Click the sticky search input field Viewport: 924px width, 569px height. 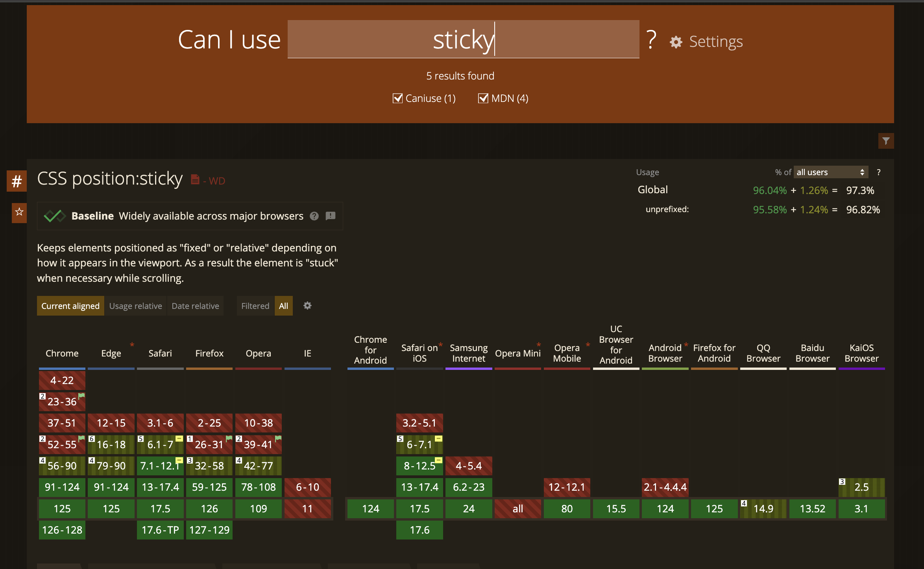pos(463,39)
